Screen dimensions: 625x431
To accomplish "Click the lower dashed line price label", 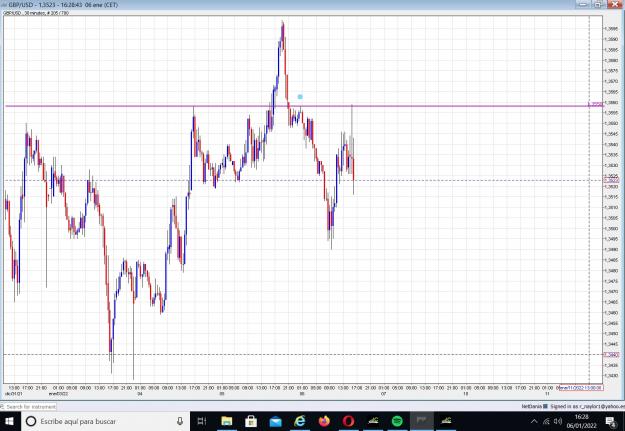I will pyautogui.click(x=611, y=354).
